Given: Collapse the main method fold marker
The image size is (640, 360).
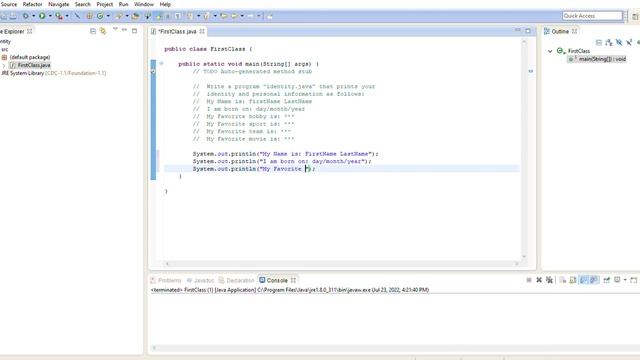Looking at the screenshot, I should click(x=161, y=64).
